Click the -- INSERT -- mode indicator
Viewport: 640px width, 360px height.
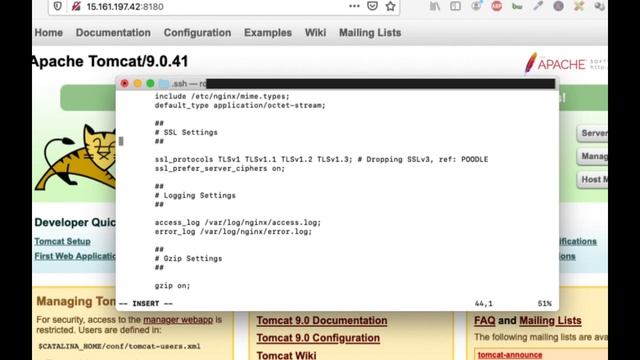click(146, 303)
